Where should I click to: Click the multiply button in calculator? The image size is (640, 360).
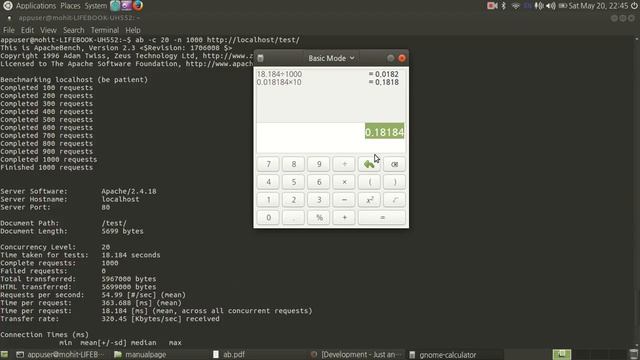coord(344,182)
